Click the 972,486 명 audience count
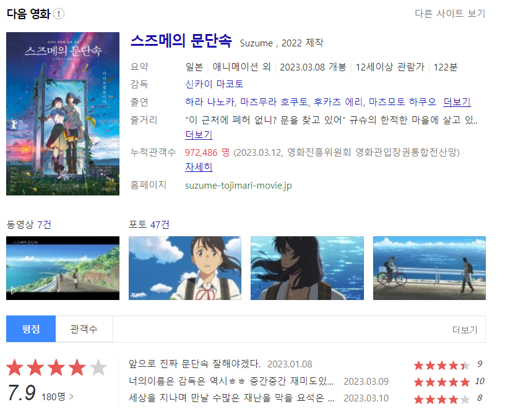Image resolution: width=505 pixels, height=420 pixels. pyautogui.click(x=207, y=153)
